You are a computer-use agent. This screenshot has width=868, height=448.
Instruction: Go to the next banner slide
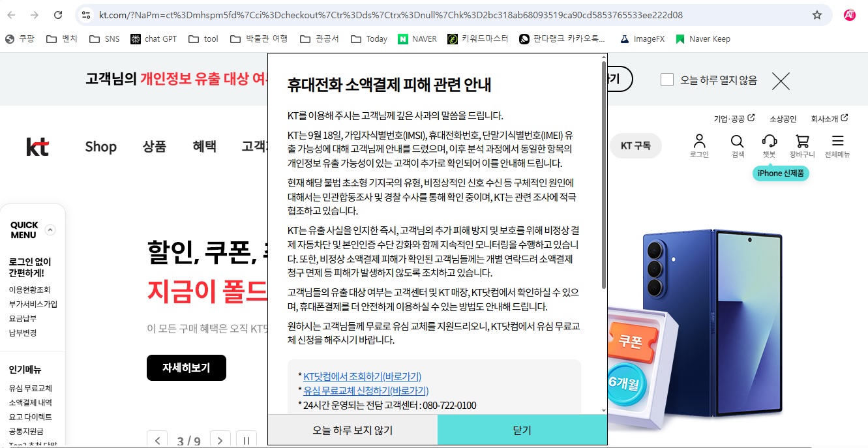tap(221, 441)
